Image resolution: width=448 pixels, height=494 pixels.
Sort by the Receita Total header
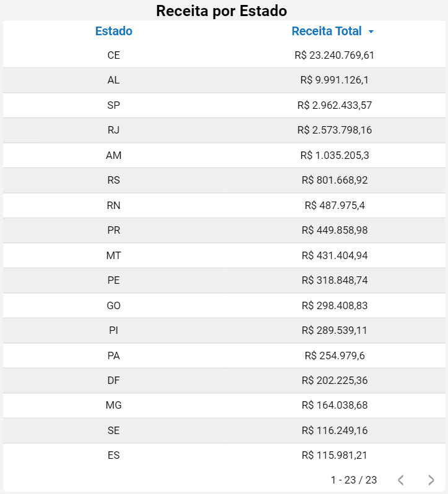pos(327,31)
